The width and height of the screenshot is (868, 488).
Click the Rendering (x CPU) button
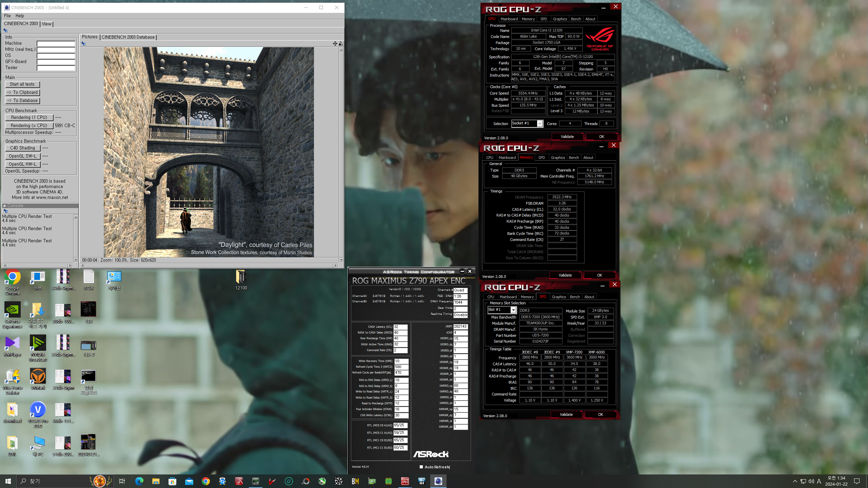pyautogui.click(x=29, y=125)
